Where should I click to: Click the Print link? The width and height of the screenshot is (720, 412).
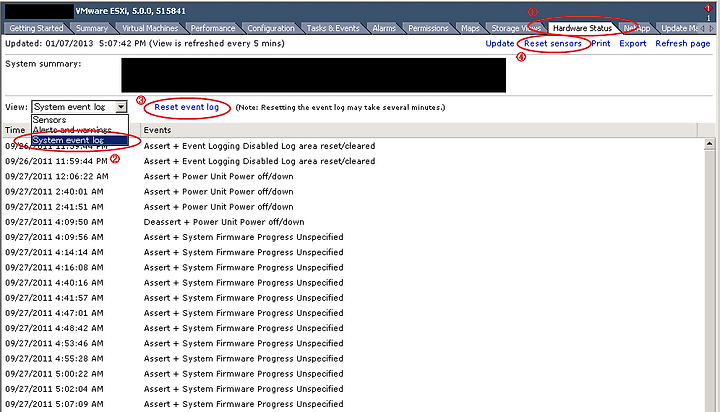point(601,44)
